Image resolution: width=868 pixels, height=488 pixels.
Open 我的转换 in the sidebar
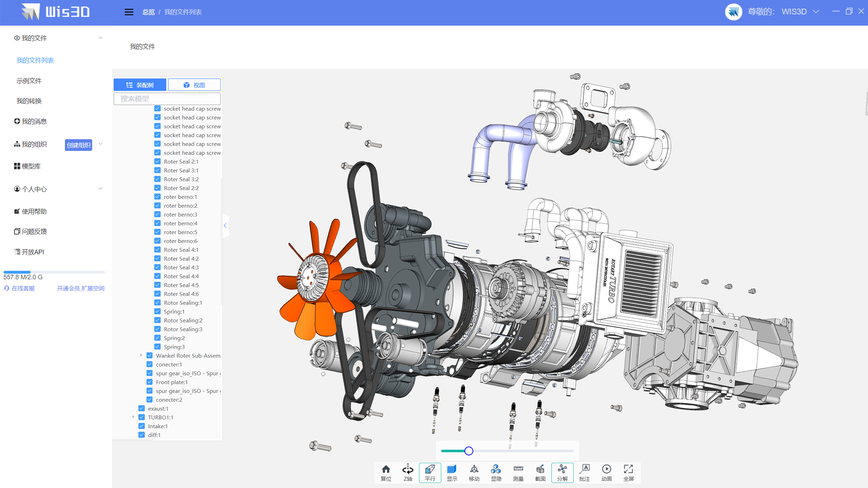(x=29, y=101)
